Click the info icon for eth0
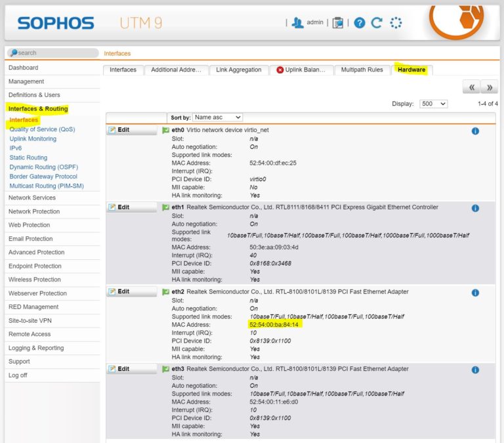 point(475,131)
